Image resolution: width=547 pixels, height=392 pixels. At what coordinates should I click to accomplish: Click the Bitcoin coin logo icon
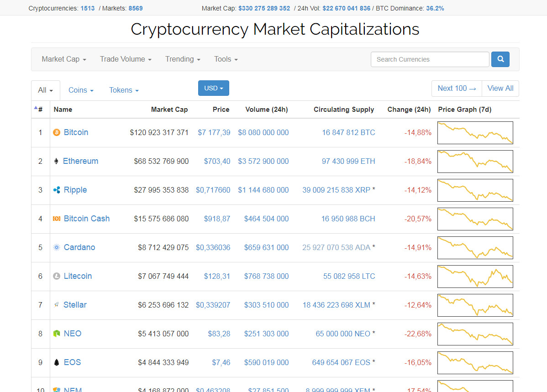(57, 132)
